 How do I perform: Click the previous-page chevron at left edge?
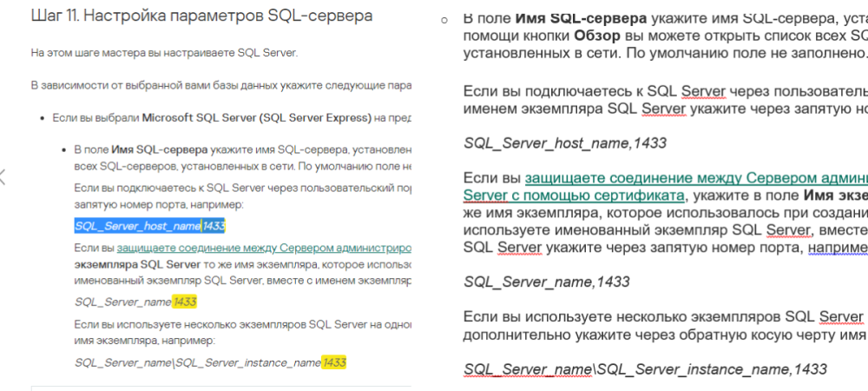tap(3, 176)
